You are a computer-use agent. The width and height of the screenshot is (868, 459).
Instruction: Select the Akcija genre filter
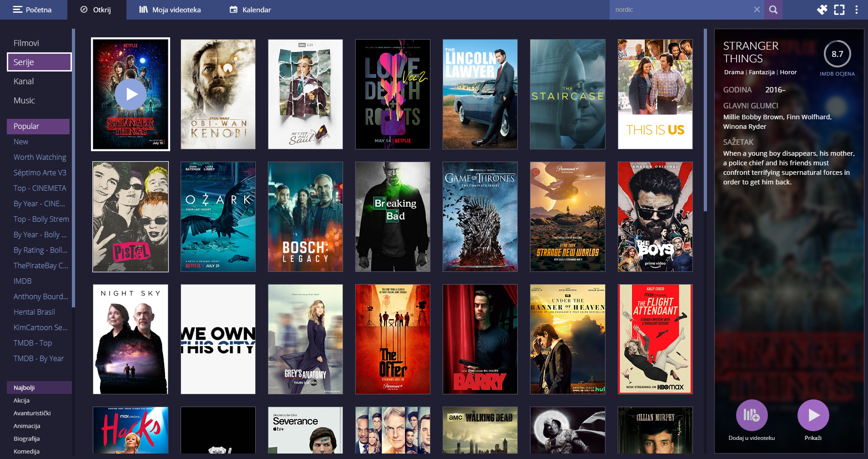39,400
